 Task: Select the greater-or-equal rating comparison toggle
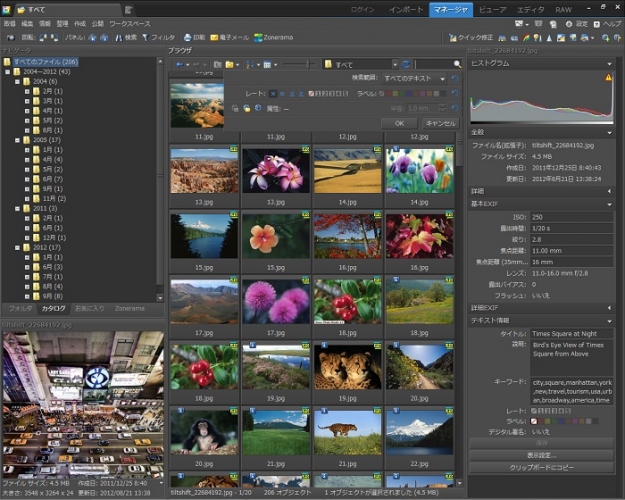301,94
